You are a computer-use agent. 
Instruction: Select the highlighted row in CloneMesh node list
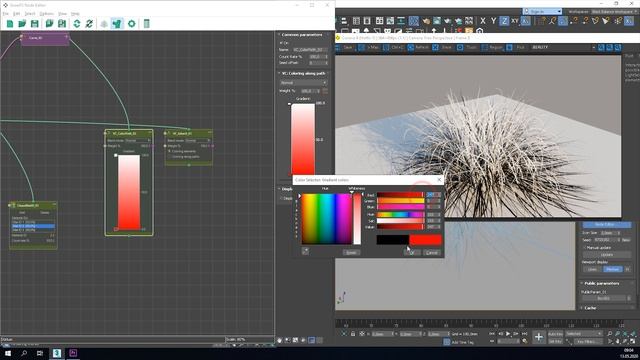click(33, 226)
